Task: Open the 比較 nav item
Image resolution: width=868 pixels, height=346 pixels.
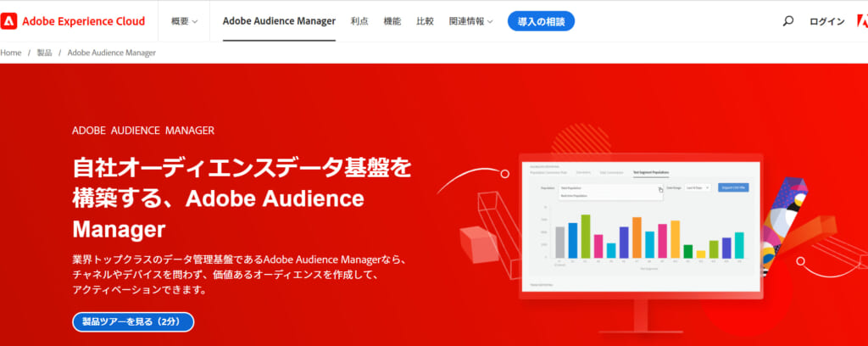Action: 426,21
